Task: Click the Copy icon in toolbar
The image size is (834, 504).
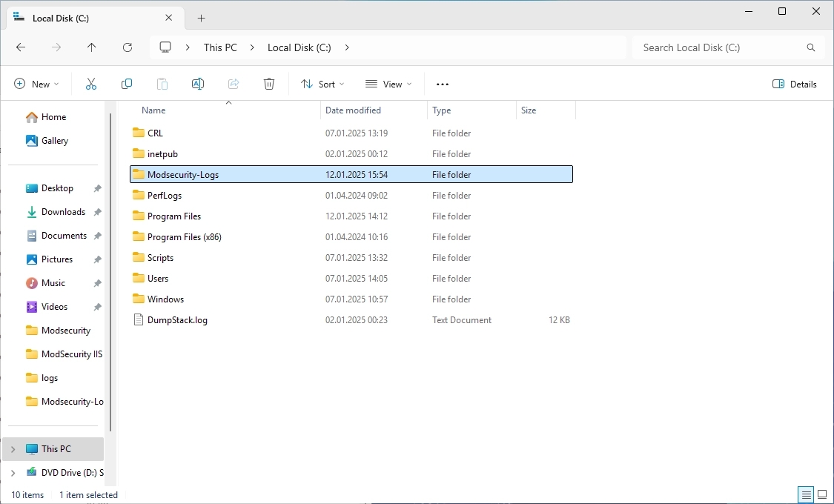Action: (127, 84)
